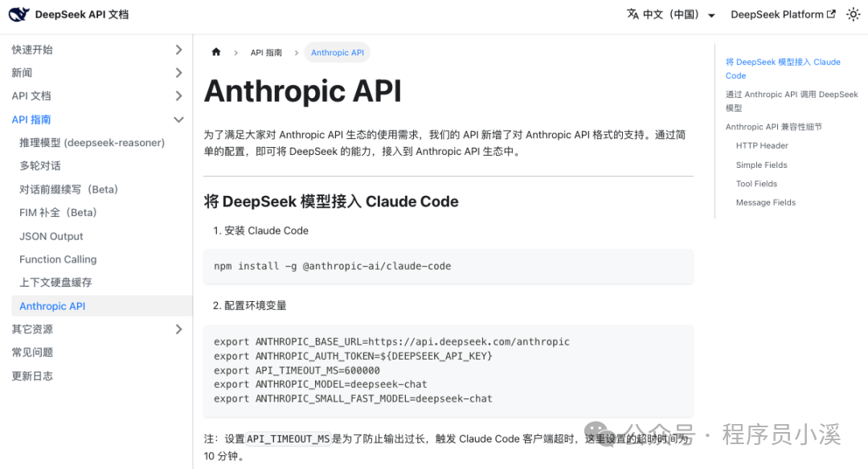The image size is (868, 469).
Task: Open 对话前缀续写（Beta）page
Action: point(68,190)
